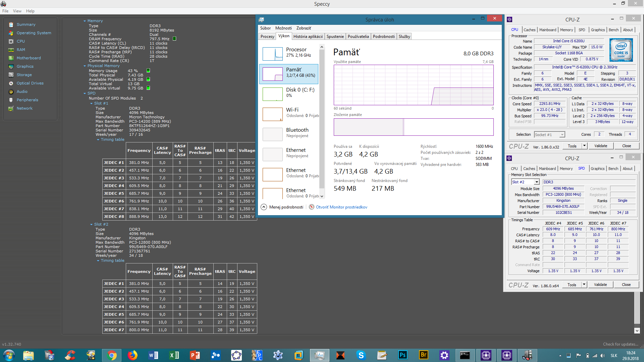644x362 pixels.
Task: Open Audio section in Speccy sidebar
Action: coord(22,92)
